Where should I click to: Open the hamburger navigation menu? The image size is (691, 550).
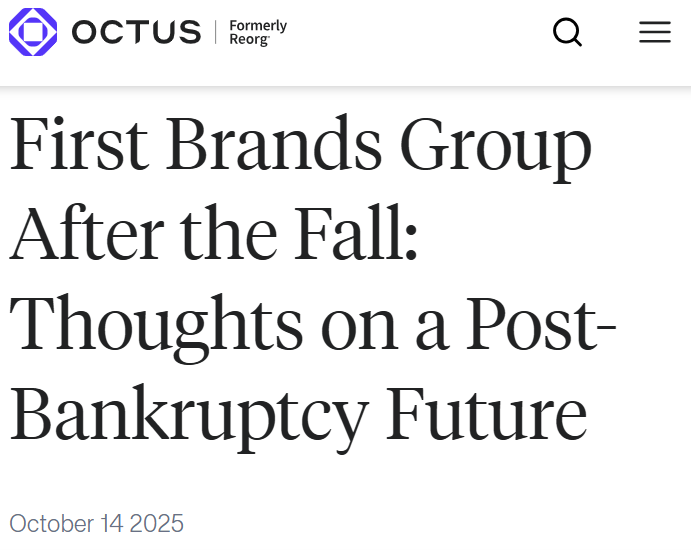(x=655, y=32)
